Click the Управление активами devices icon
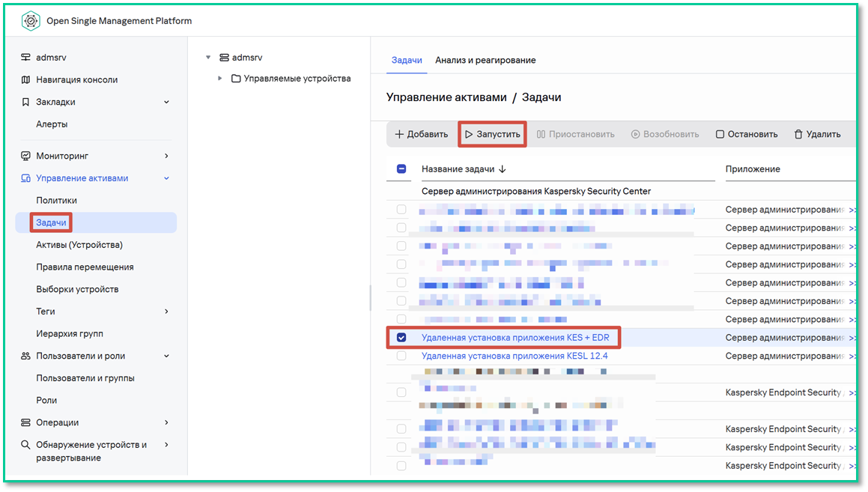 (25, 178)
